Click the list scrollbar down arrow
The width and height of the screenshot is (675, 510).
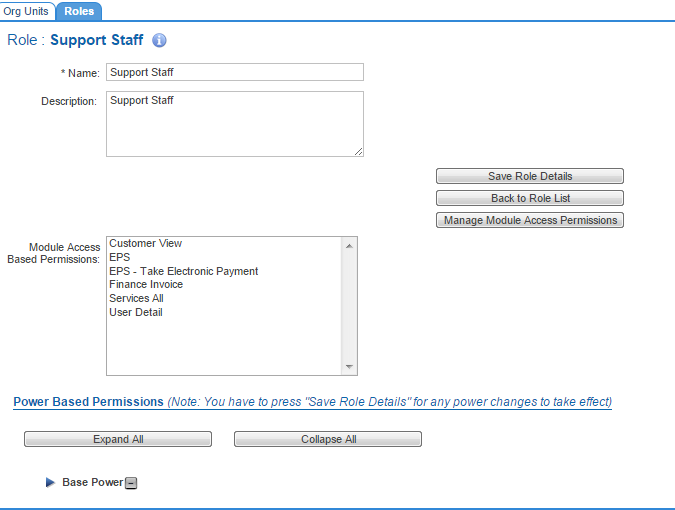[349, 367]
